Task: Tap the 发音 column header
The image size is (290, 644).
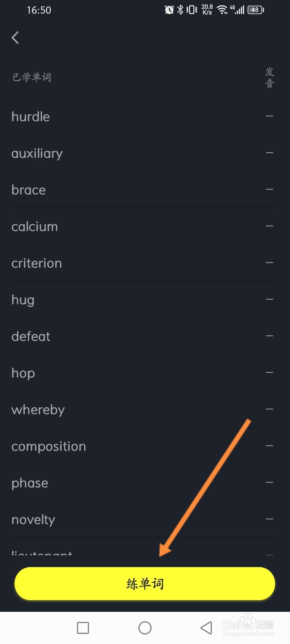Action: pos(269,78)
